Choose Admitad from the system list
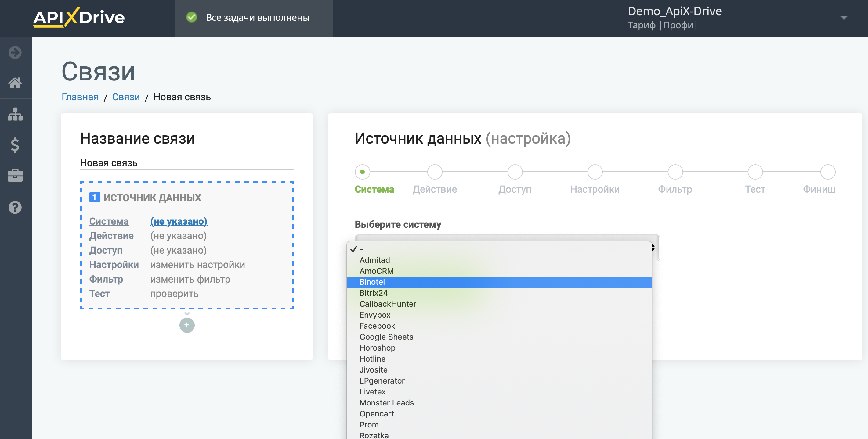The height and width of the screenshot is (439, 868). click(x=499, y=260)
